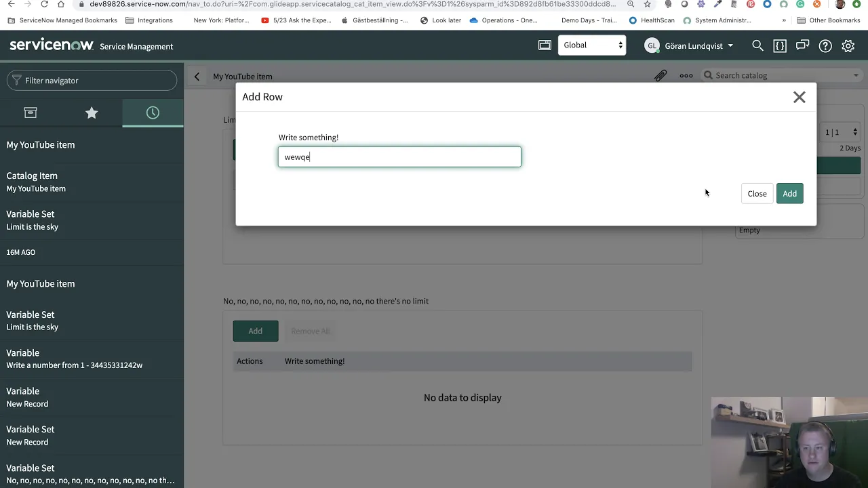Open the code/scripts debugger icon in header
The height and width of the screenshot is (488, 868).
[780, 46]
